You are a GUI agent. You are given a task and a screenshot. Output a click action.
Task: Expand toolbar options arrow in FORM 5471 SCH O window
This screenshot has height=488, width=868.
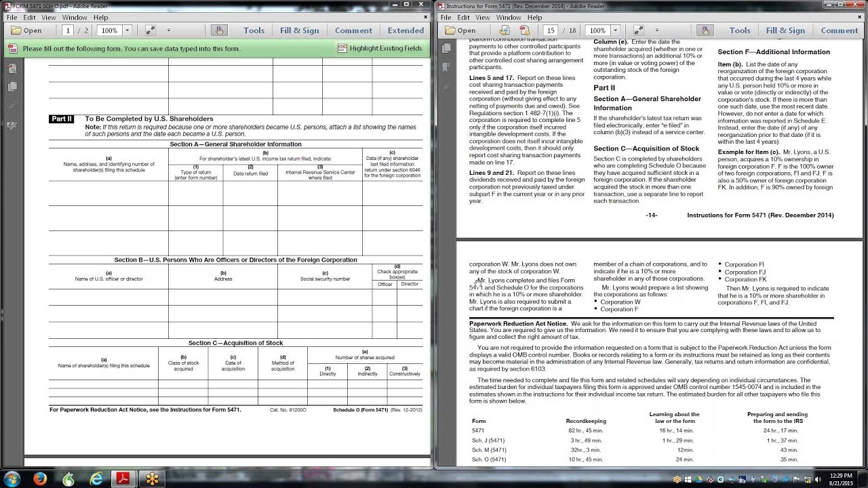coord(169,30)
